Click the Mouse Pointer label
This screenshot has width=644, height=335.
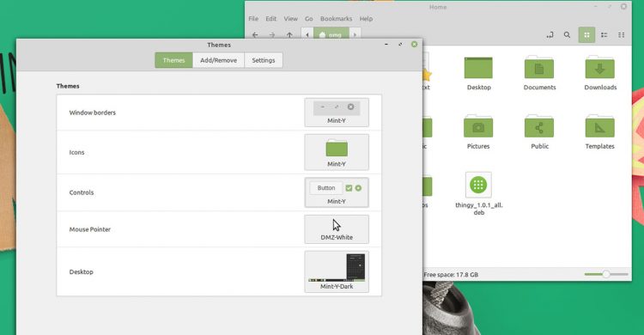pyautogui.click(x=90, y=229)
